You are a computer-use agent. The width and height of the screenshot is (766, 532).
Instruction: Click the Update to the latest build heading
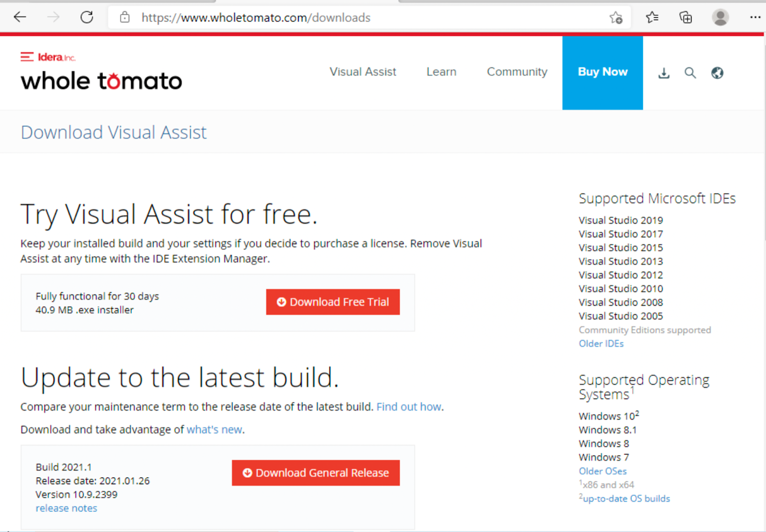pyautogui.click(x=180, y=377)
